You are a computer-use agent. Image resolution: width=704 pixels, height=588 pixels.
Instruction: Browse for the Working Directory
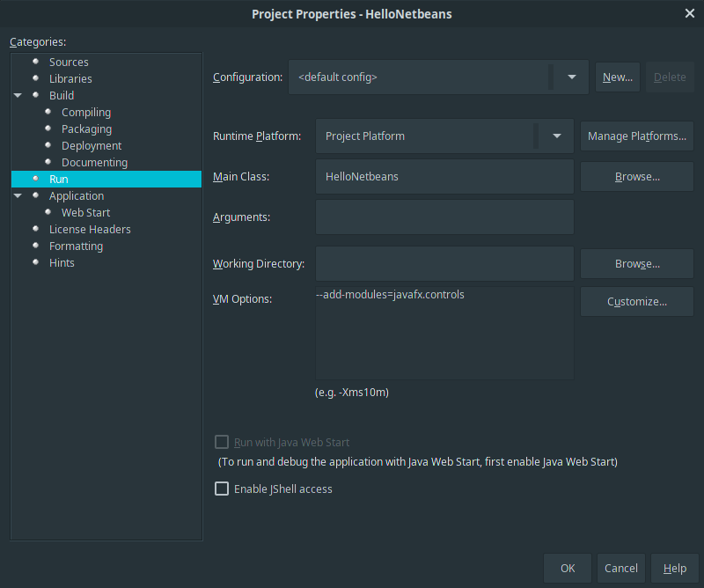[636, 264]
